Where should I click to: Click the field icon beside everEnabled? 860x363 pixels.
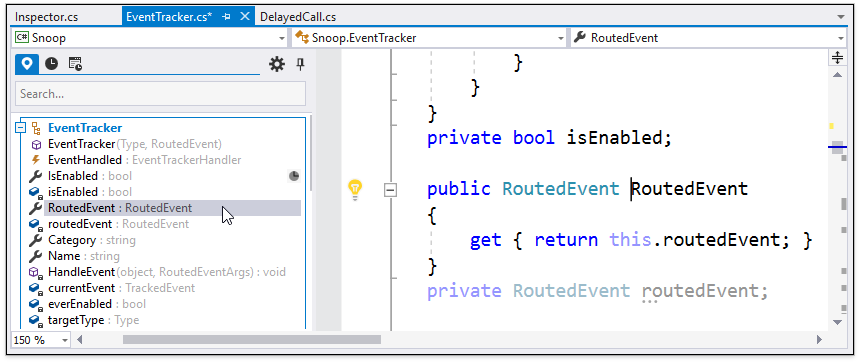(36, 304)
